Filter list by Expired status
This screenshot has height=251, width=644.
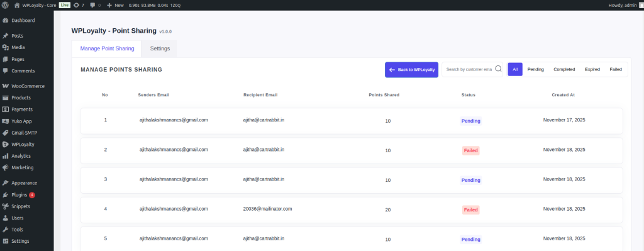[592, 69]
